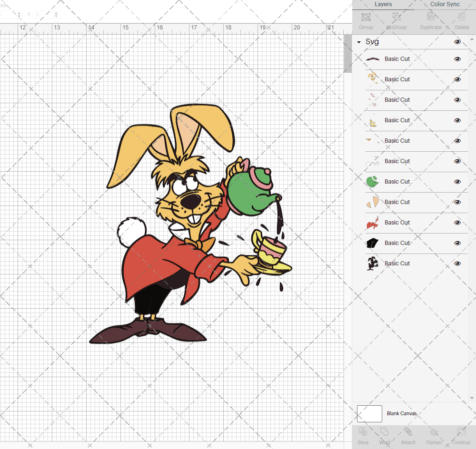Apply the Weld tool
The height and width of the screenshot is (449, 476).
pyautogui.click(x=385, y=432)
